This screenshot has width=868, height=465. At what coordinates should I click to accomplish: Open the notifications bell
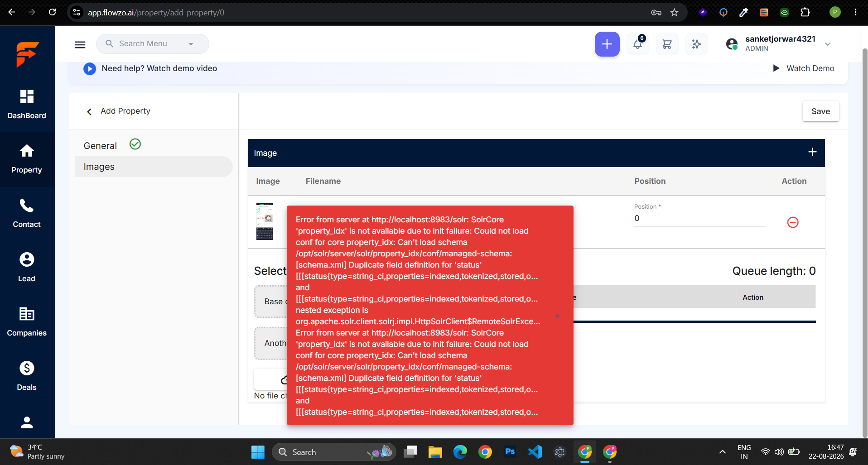click(x=638, y=44)
